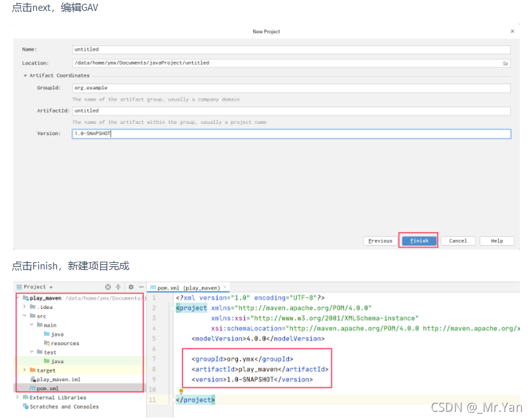Click the Previous button

[380, 241]
